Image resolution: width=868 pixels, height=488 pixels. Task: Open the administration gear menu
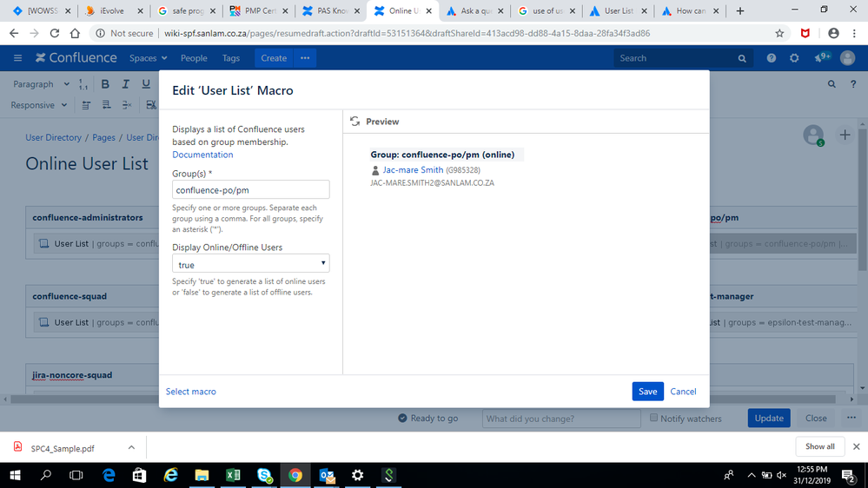(794, 58)
